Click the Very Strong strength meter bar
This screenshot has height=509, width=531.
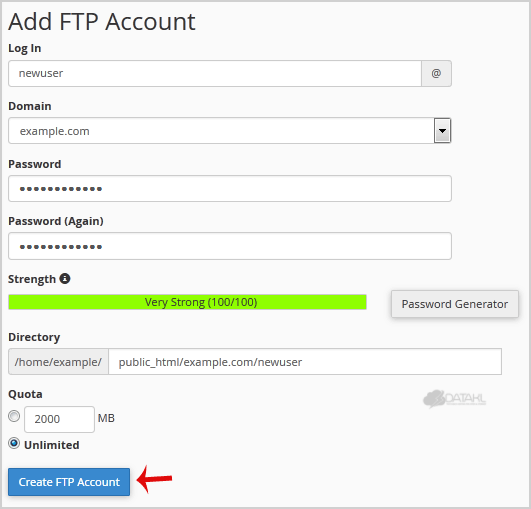click(x=187, y=302)
